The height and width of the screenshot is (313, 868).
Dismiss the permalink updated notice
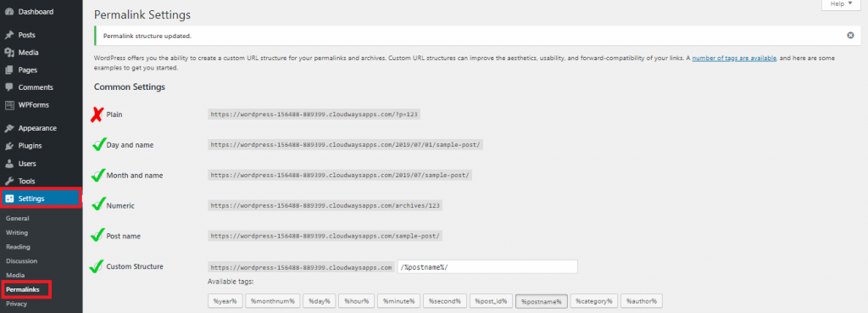(850, 35)
